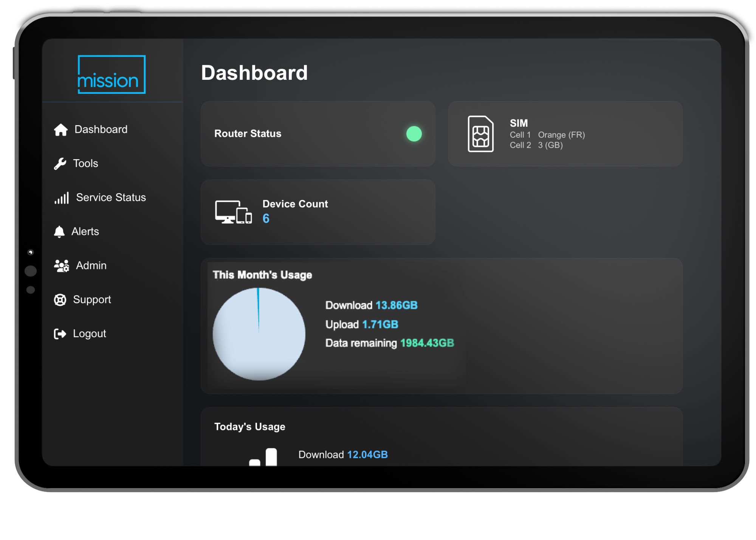Click the Alerts bell icon
The height and width of the screenshot is (540, 756).
59,232
